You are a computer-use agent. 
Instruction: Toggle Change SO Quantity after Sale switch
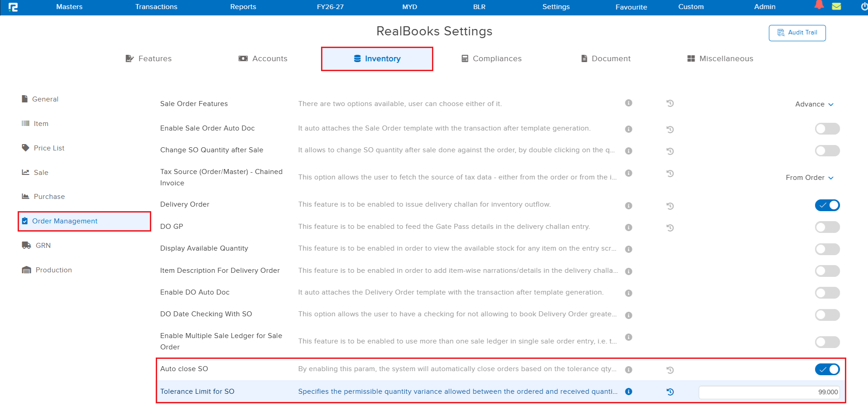tap(827, 150)
